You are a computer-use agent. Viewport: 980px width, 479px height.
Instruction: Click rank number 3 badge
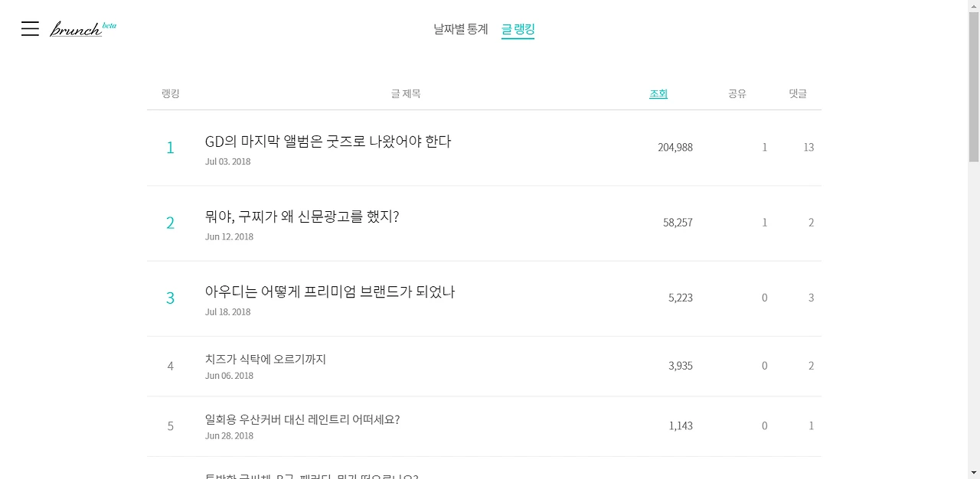pyautogui.click(x=170, y=298)
